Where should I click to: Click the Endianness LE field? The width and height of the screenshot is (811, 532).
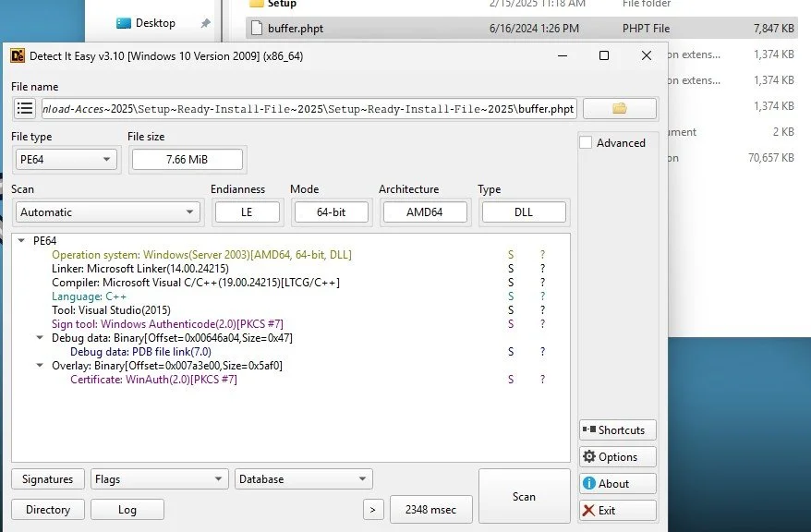coord(248,212)
